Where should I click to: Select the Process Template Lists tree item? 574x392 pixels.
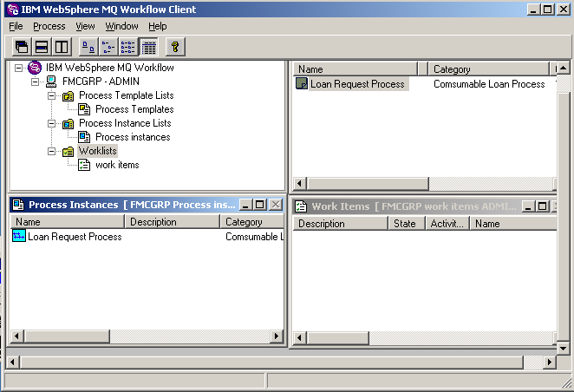coord(127,95)
